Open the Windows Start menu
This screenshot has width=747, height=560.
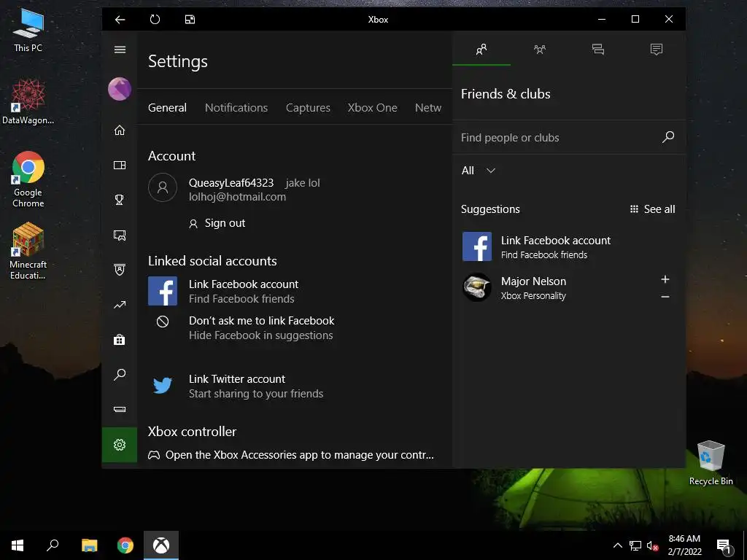pyautogui.click(x=18, y=545)
